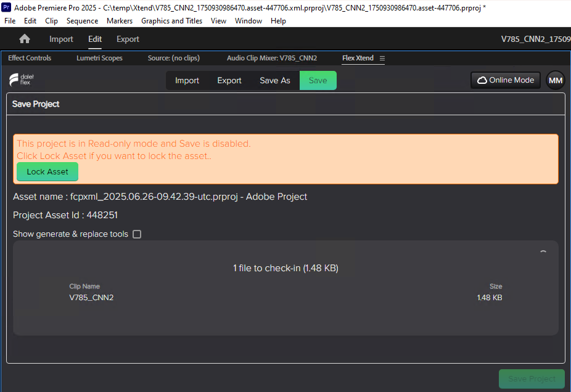This screenshot has height=392, width=571.
Task: Click the Read-only mode warning message
Action: (134, 150)
